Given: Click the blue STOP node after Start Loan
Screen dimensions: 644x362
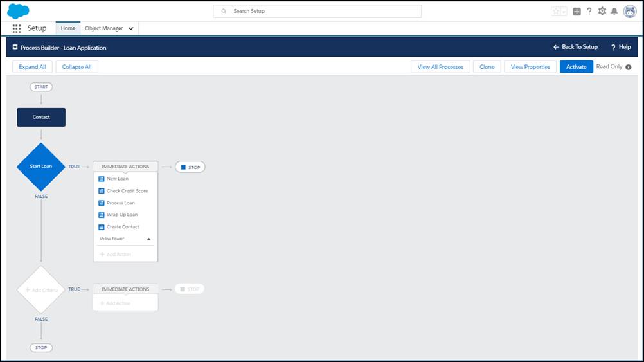Looking at the screenshot, I should [x=190, y=167].
